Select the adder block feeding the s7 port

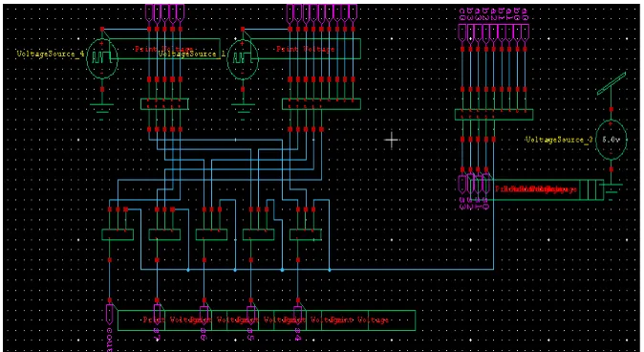point(164,234)
